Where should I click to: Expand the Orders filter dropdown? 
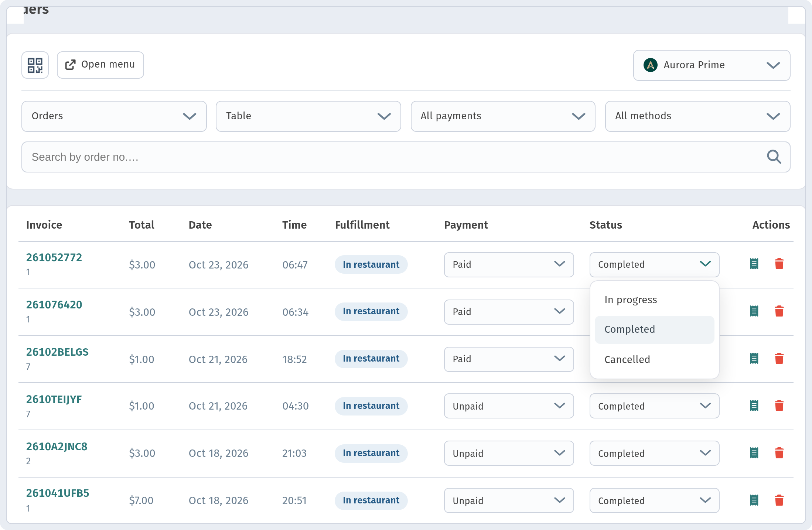tap(114, 116)
